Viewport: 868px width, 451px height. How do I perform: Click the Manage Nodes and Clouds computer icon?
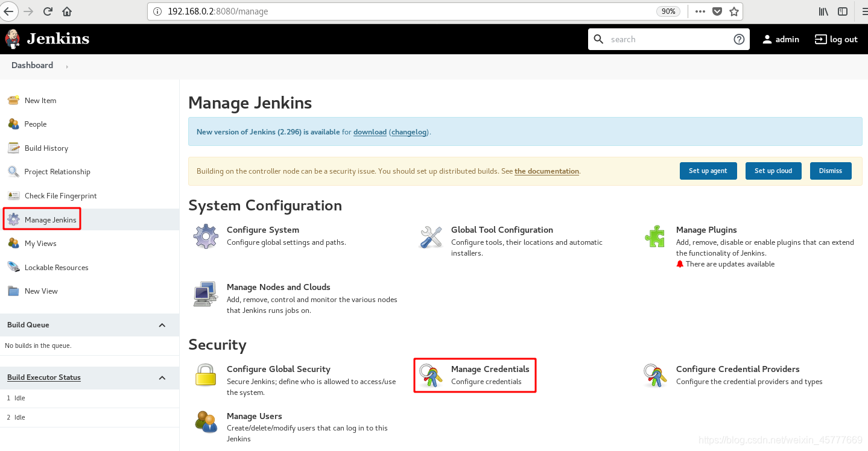click(x=206, y=294)
